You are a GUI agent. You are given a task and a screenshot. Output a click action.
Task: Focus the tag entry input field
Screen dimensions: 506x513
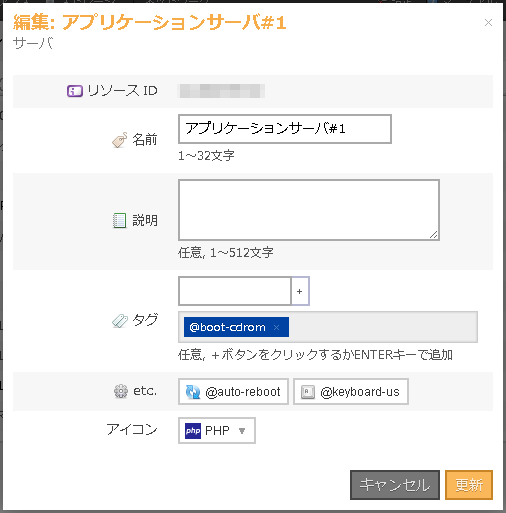pyautogui.click(x=235, y=291)
